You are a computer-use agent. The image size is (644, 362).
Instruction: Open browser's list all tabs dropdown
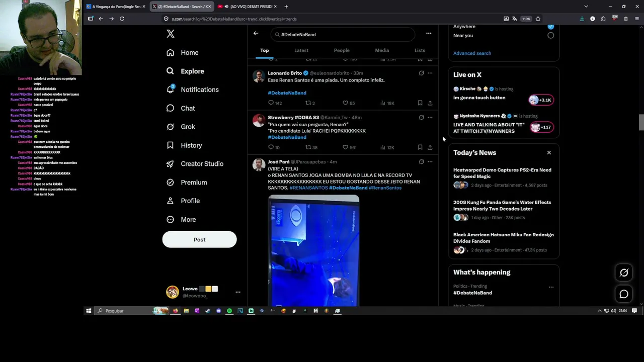[x=586, y=7]
